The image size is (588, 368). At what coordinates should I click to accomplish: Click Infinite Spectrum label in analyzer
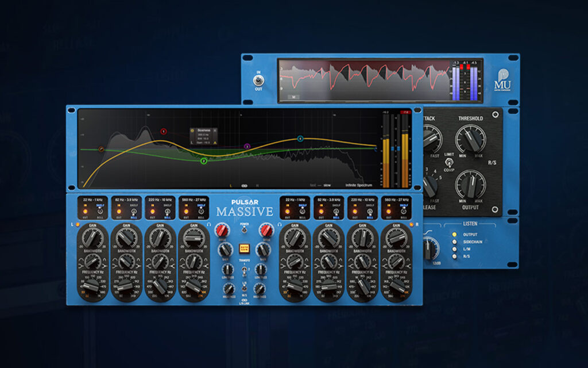click(359, 185)
